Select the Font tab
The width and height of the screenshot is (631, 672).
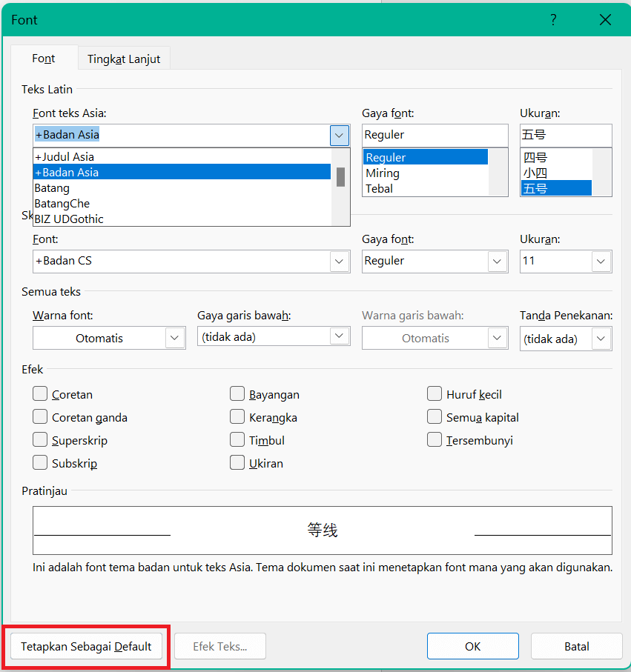click(44, 59)
